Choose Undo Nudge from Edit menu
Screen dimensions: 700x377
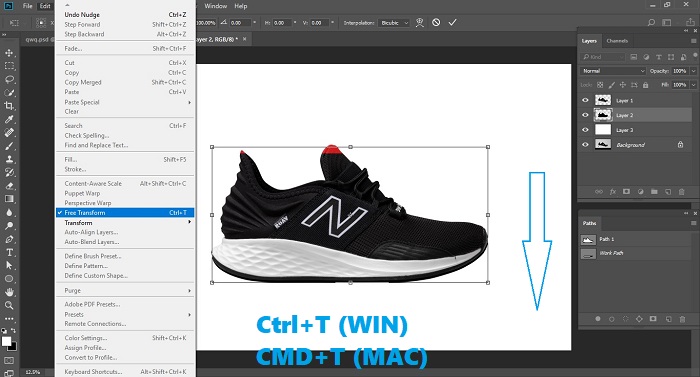point(125,15)
